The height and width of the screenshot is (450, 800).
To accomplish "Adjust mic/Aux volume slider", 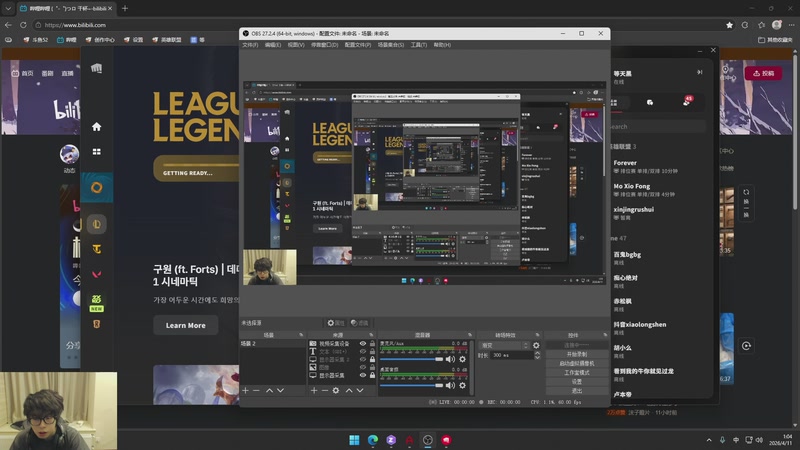I will pyautogui.click(x=412, y=359).
